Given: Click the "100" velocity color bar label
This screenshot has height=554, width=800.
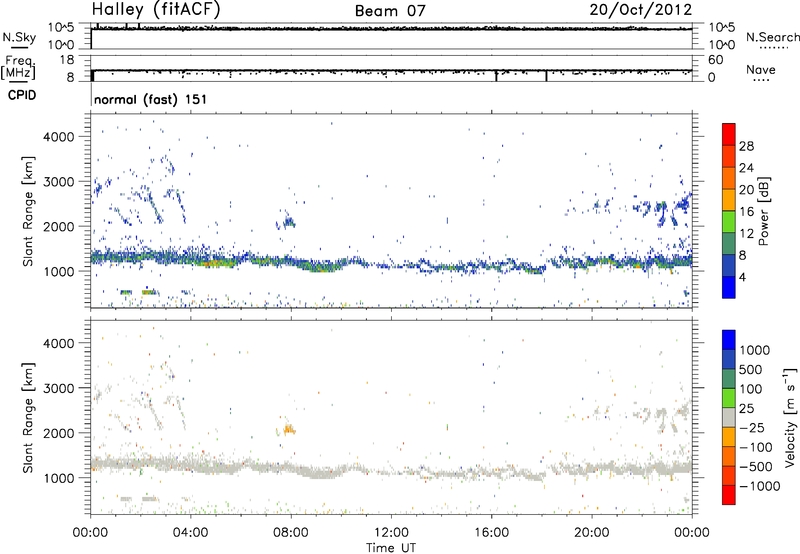Looking at the screenshot, I should [751, 389].
